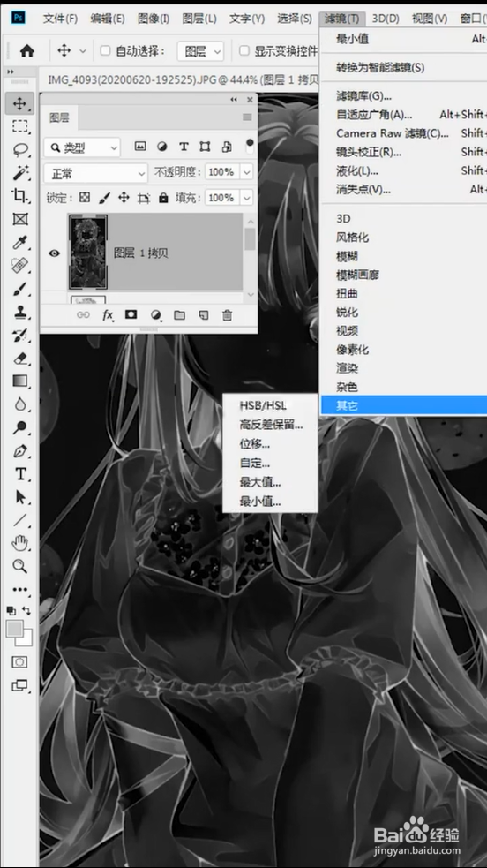
Task: Click the add layer style fx icon
Action: click(x=108, y=315)
